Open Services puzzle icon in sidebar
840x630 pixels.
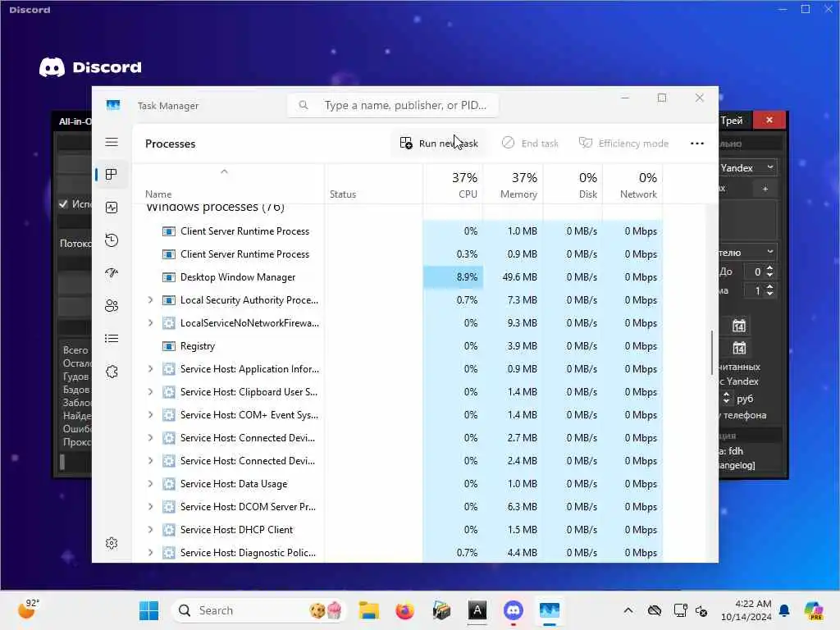point(112,372)
